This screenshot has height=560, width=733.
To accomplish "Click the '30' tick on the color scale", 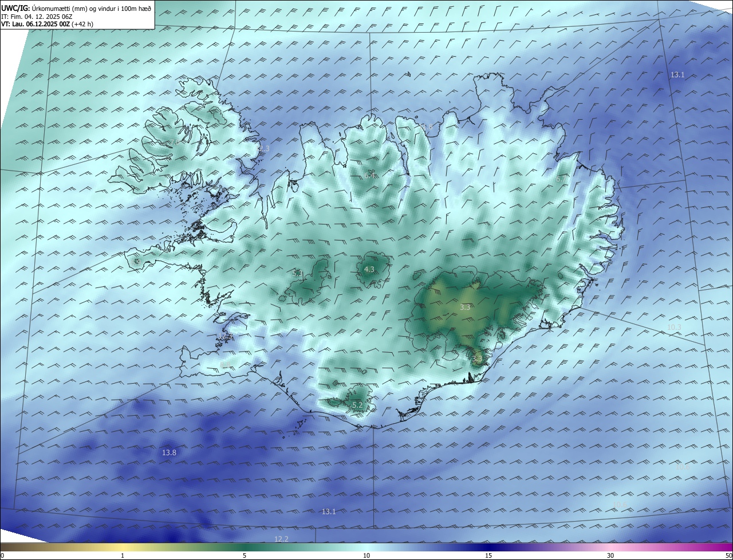I will click(x=610, y=555).
